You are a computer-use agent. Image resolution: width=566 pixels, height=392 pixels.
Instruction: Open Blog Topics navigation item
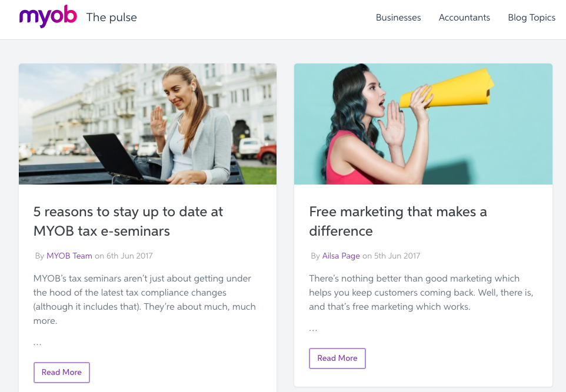click(531, 18)
